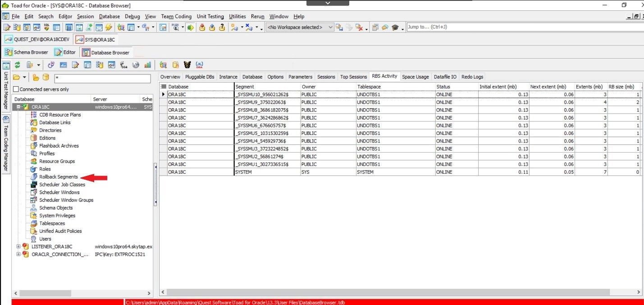The width and height of the screenshot is (644, 305).
Task: Open the Top Sessions tab
Action: click(x=353, y=77)
